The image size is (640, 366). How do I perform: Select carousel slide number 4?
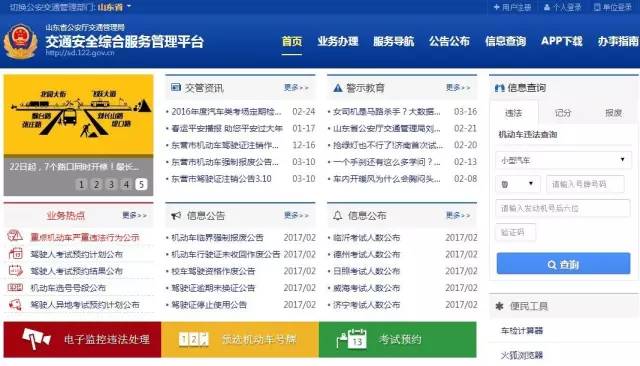pyautogui.click(x=126, y=184)
